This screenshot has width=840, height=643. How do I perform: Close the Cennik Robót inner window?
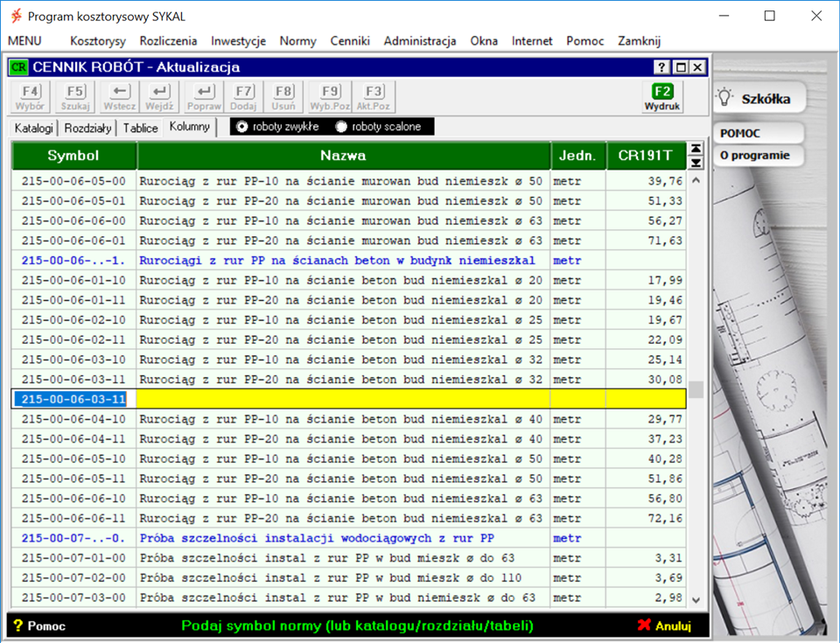point(697,67)
